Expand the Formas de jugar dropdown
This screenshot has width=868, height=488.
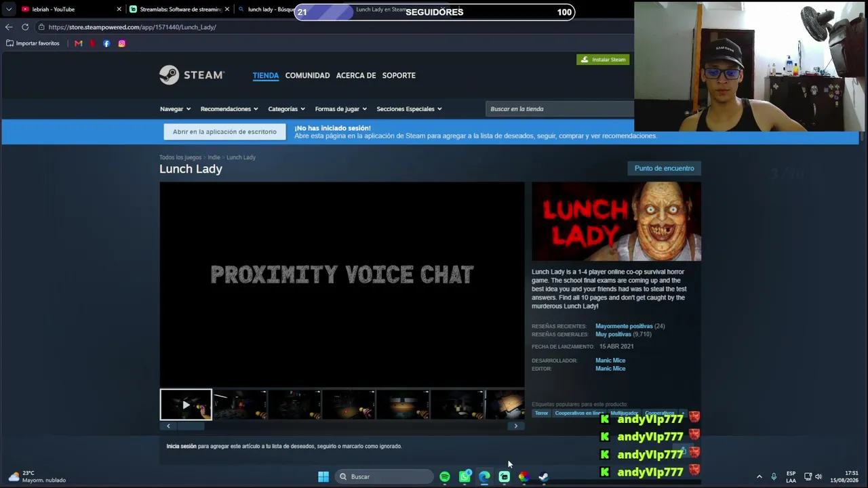pos(340,108)
